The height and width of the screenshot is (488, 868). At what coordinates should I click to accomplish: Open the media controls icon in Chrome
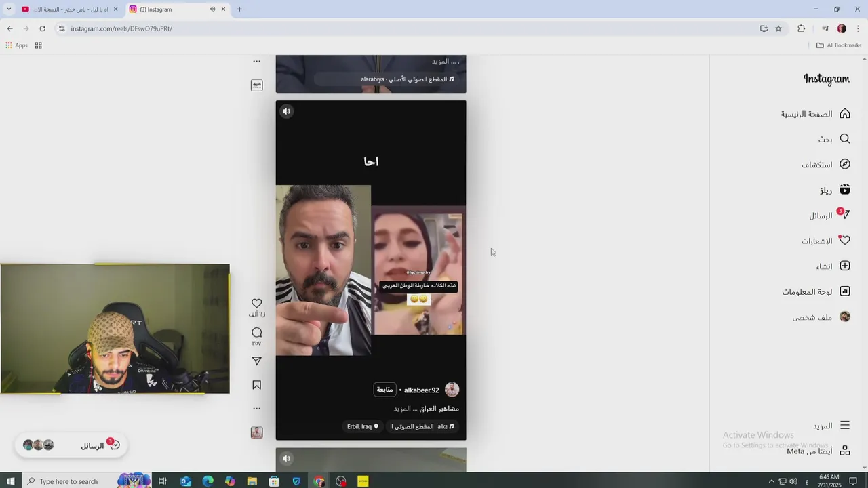[825, 28]
